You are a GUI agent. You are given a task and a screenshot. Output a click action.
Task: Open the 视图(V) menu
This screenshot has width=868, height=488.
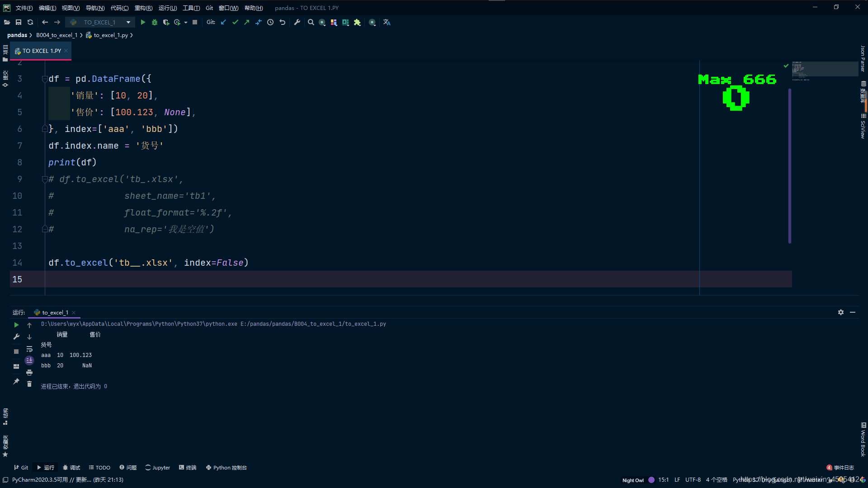tap(71, 8)
